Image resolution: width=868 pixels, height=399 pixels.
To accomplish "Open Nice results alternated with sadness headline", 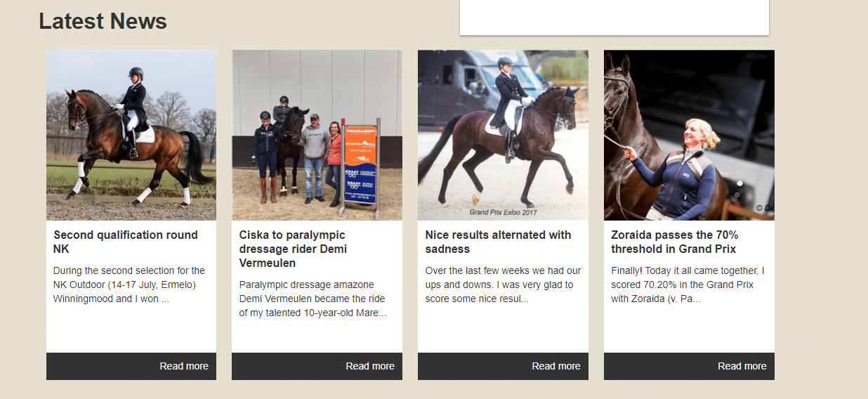I will (498, 242).
